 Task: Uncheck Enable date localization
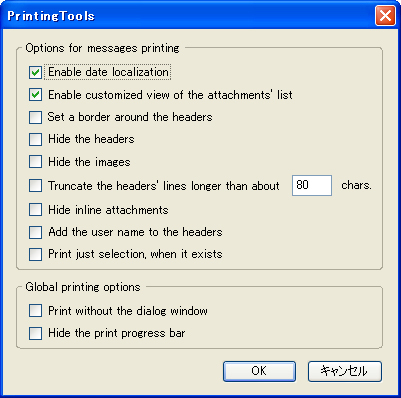(35, 72)
